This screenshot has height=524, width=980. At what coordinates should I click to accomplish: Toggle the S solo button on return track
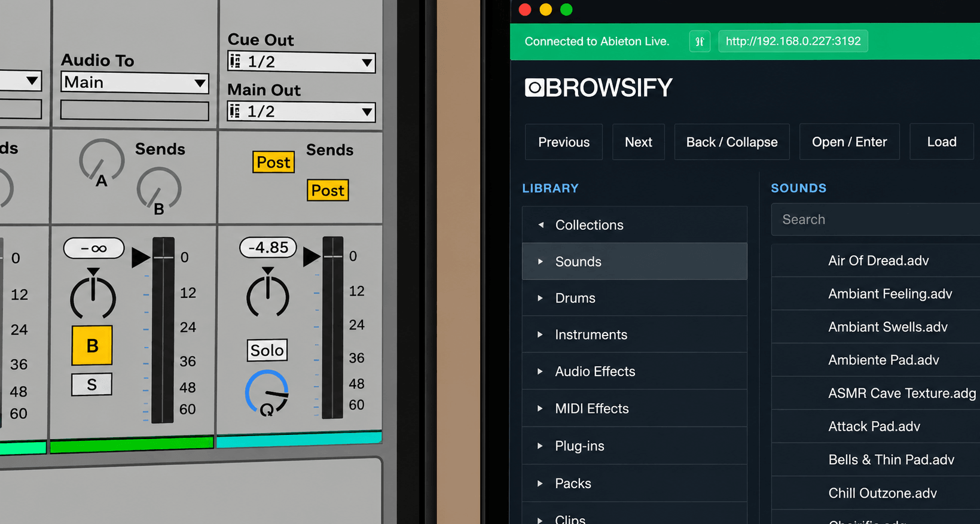[91, 385]
